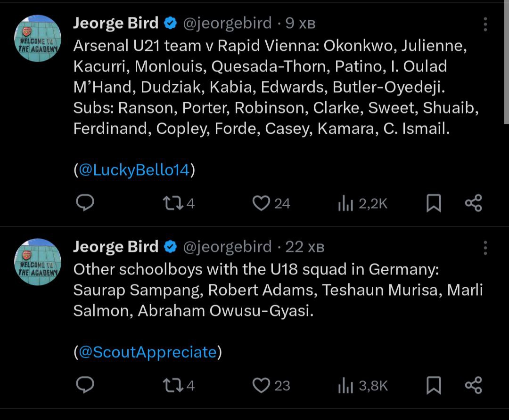Open Jeorge Bird's name on the first tweet
Viewport: 509px width, 420px height.
click(115, 23)
